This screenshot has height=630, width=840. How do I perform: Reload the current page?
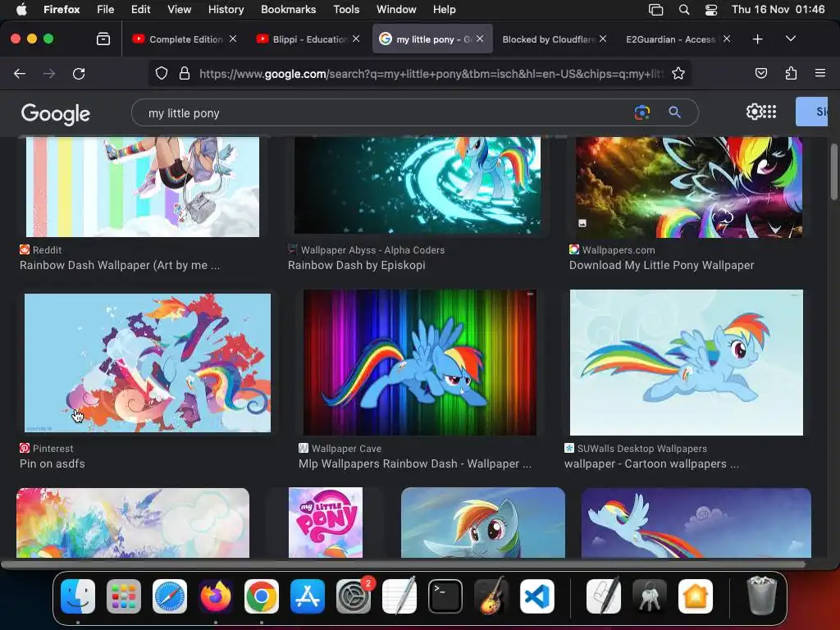[79, 73]
